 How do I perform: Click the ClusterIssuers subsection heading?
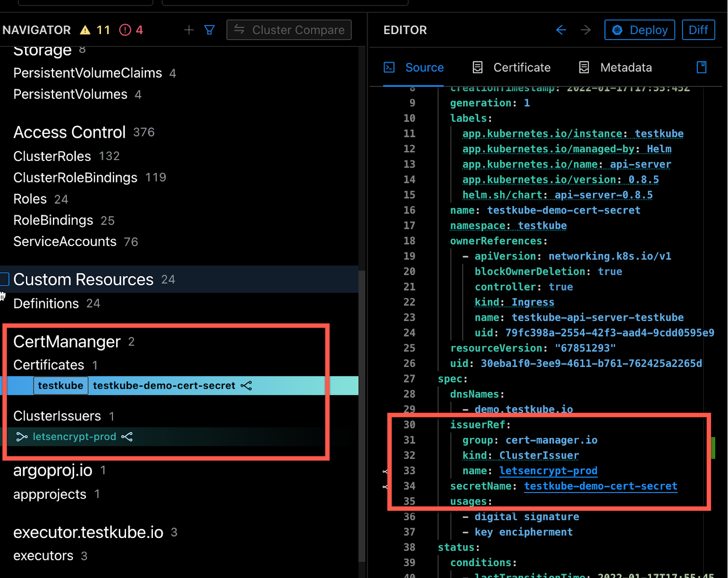point(57,416)
